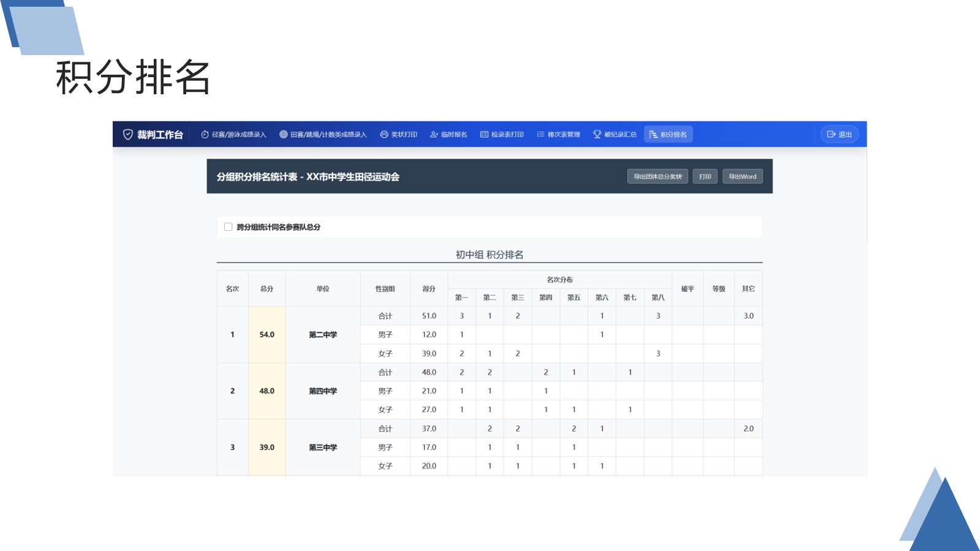Click the 39.0 score in 第二中学 女子 row

pos(429,354)
